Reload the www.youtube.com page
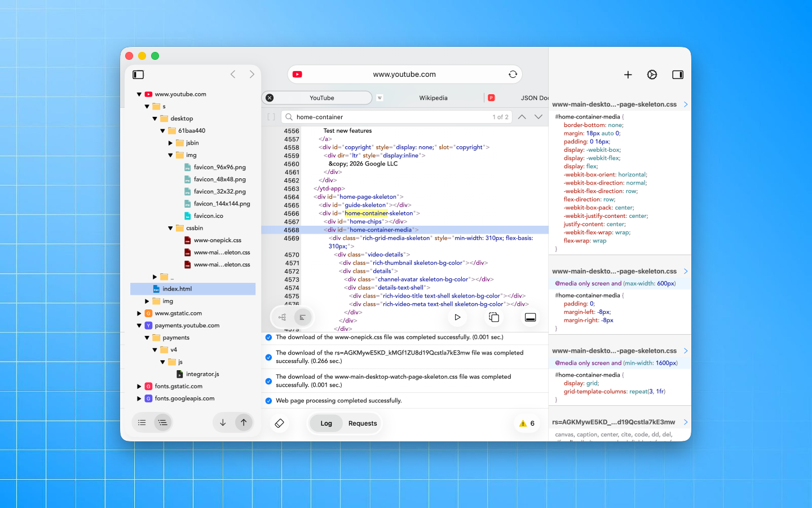 [513, 75]
